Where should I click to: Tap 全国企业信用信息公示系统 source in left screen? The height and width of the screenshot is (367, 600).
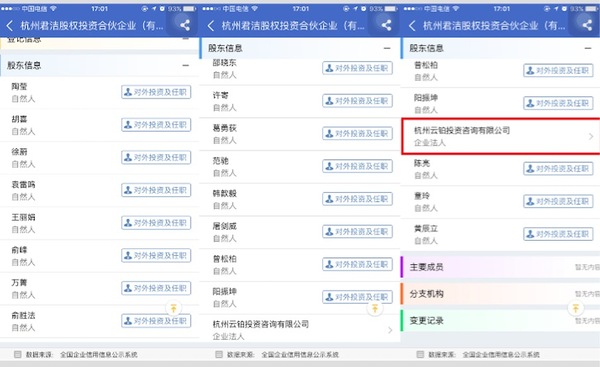tap(99, 355)
